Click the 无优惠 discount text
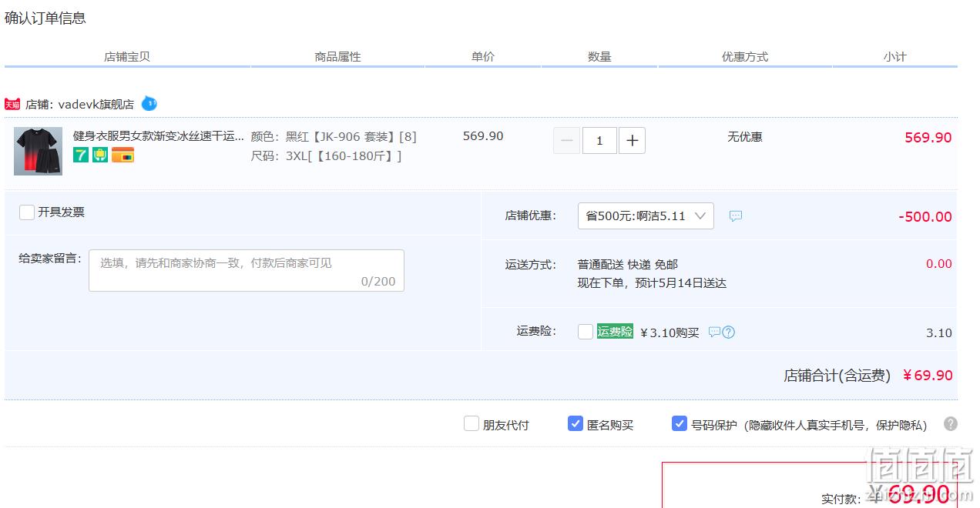The image size is (980, 508). (745, 137)
